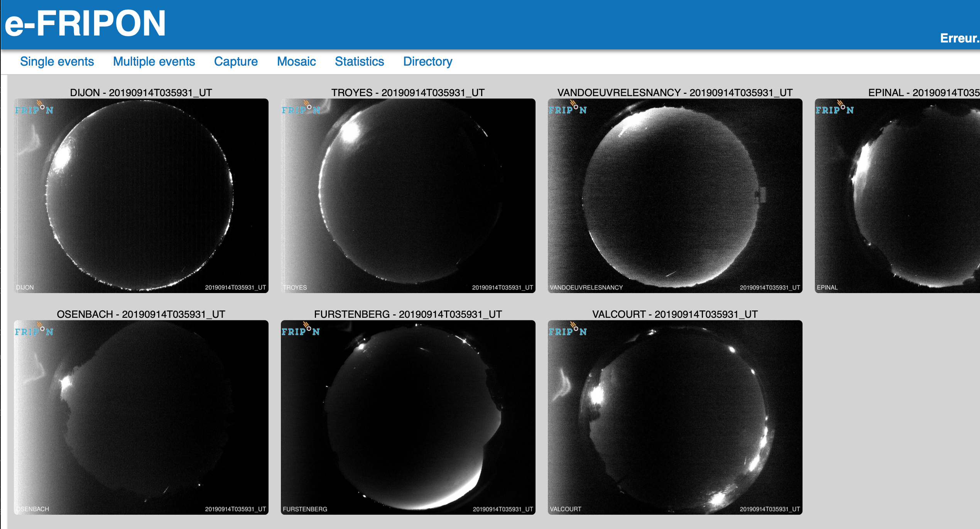Image resolution: width=980 pixels, height=529 pixels.
Task: Open the Single events page
Action: [x=57, y=61]
